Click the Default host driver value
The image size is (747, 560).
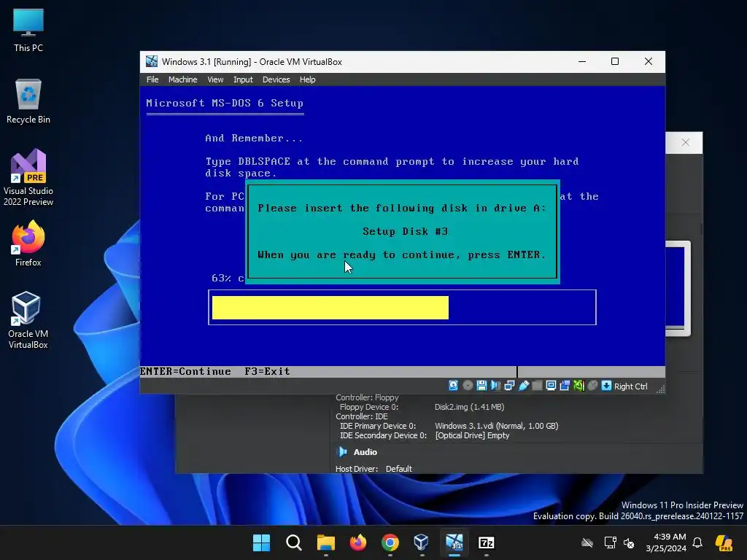click(399, 469)
